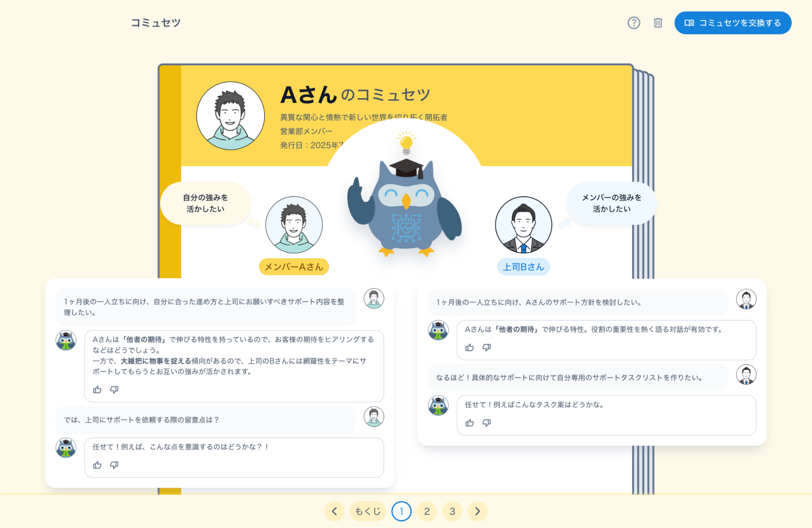Dislike the タスク案 reply in right chat
This screenshot has width=812, height=528.
(x=487, y=423)
